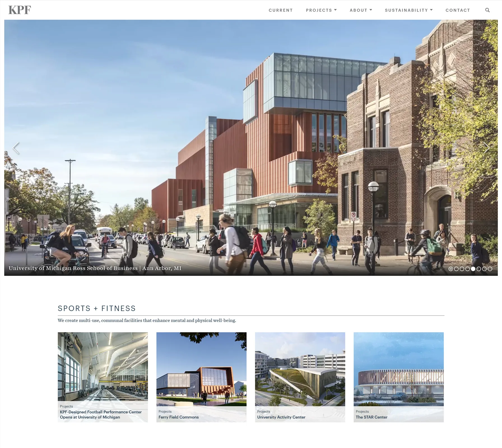Open site search with the magnifier icon
Viewport: 502px width, 448px height.
click(487, 10)
